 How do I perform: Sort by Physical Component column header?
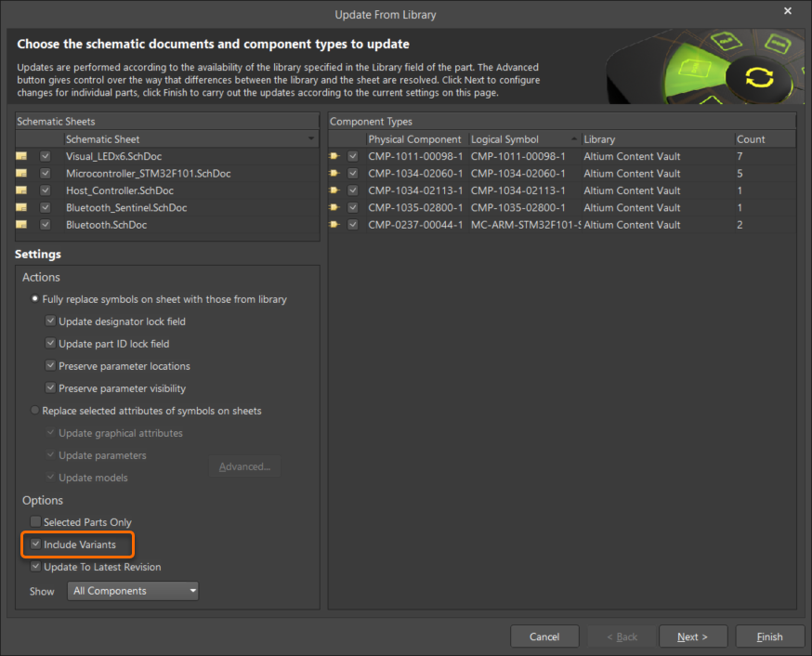416,138
